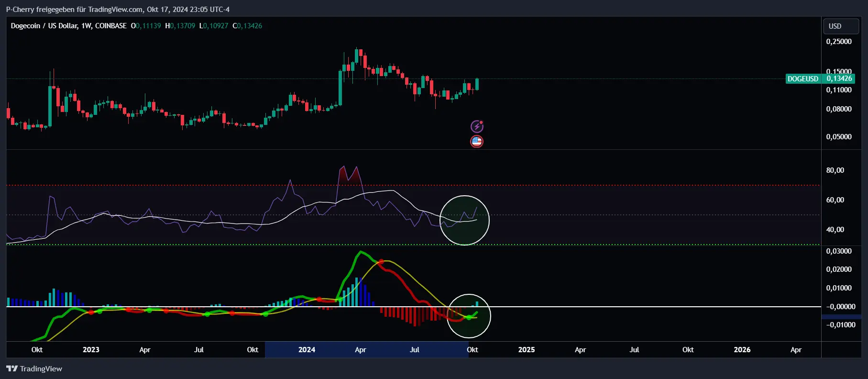Image resolution: width=868 pixels, height=379 pixels.
Task: Click the 0,05000 price axis label
Action: (x=839, y=137)
